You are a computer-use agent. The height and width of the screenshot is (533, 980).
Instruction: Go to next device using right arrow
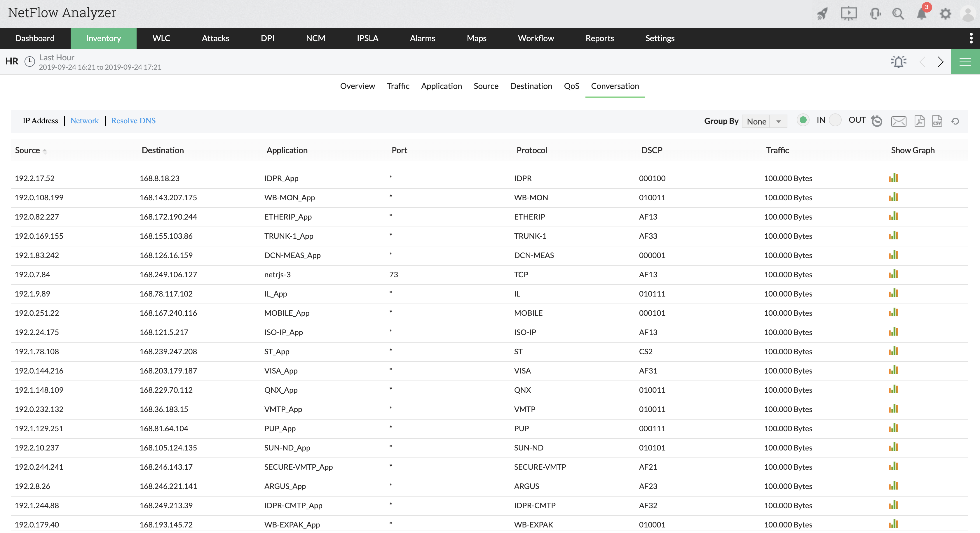[940, 62]
